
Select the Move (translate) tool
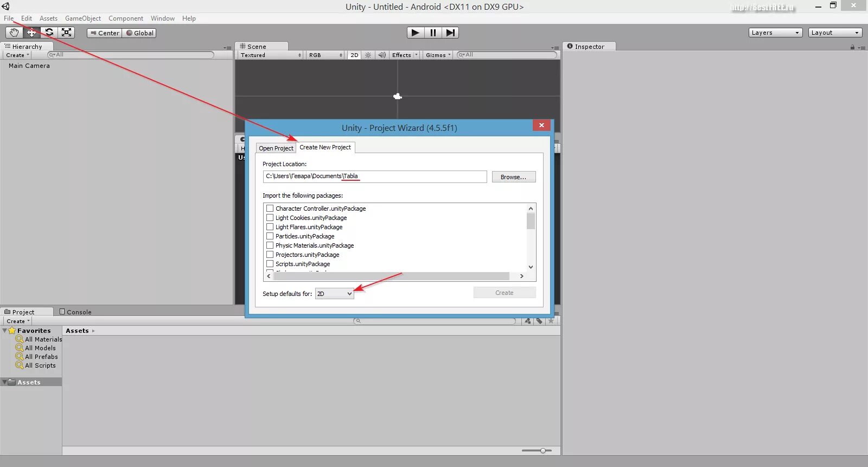click(31, 33)
